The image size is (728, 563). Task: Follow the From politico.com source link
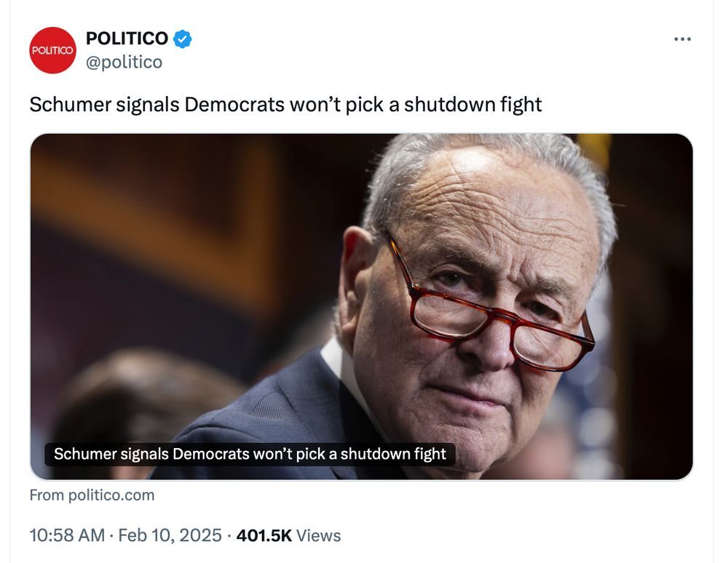click(x=92, y=495)
